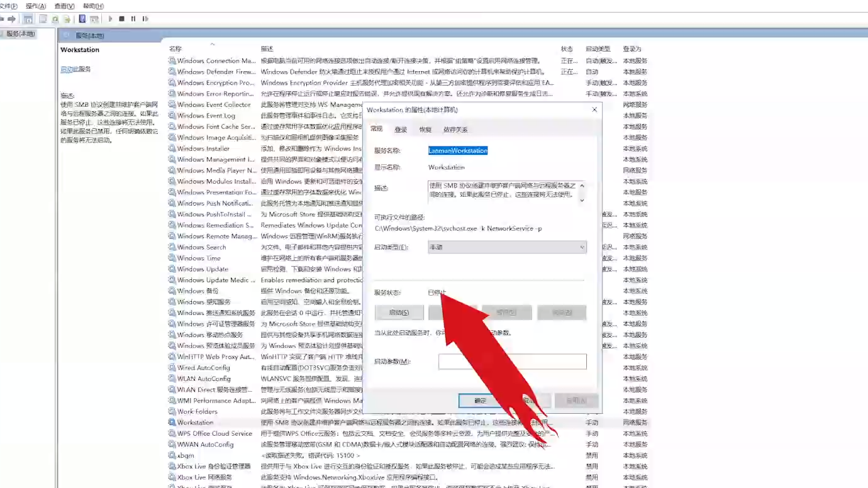Select the 常规 tab in properties dialog
This screenshot has width=868, height=488.
(x=376, y=129)
